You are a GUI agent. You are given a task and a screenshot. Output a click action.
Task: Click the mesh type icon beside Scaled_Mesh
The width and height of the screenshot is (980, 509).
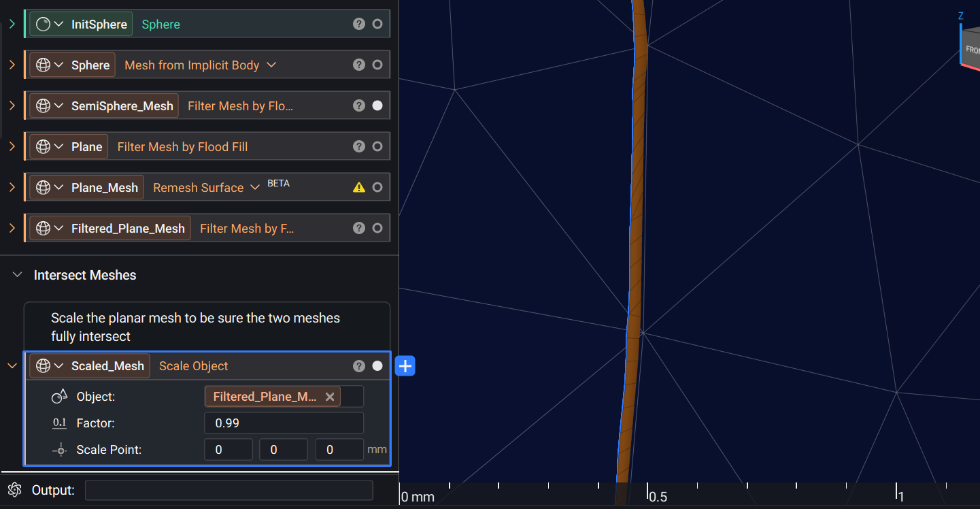(43, 366)
